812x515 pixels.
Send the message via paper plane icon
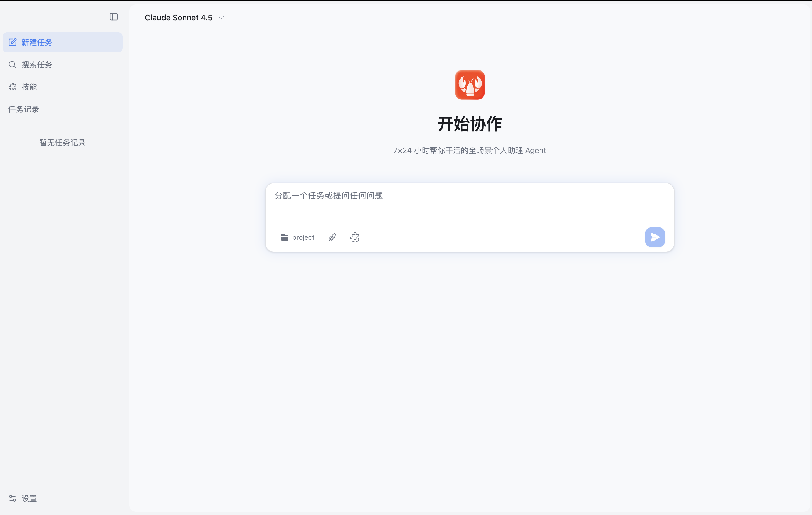[x=655, y=237]
